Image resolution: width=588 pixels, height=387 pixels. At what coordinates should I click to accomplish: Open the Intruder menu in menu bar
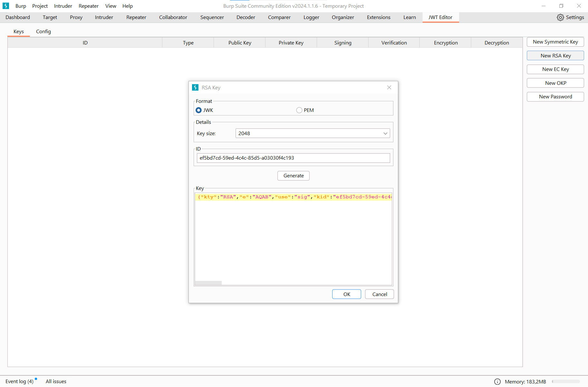coord(63,6)
